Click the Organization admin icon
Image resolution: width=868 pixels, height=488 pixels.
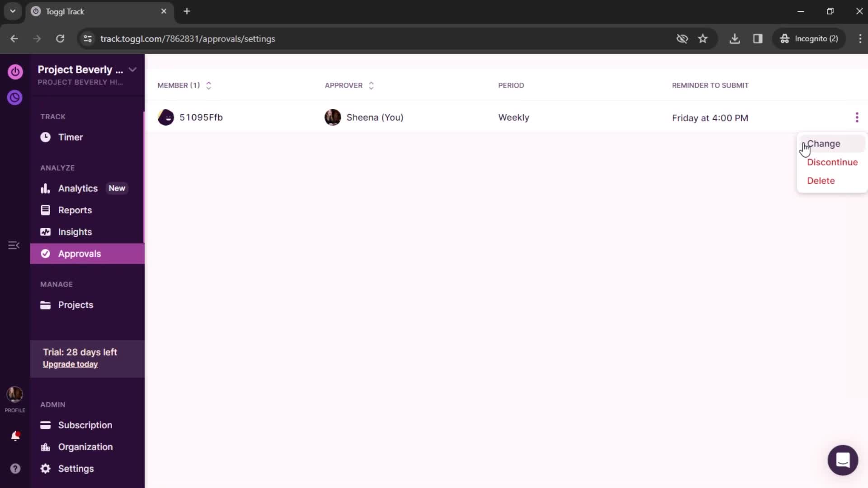(45, 446)
